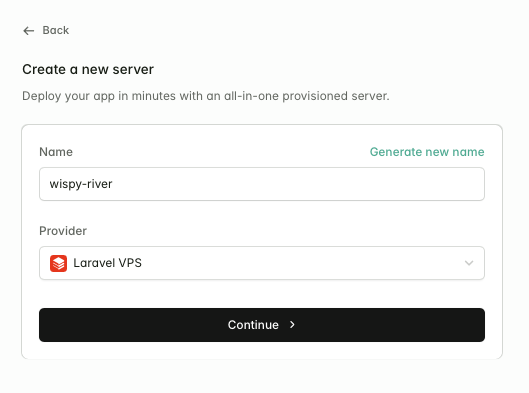Expand provider list using chevron arrow

[x=469, y=263]
